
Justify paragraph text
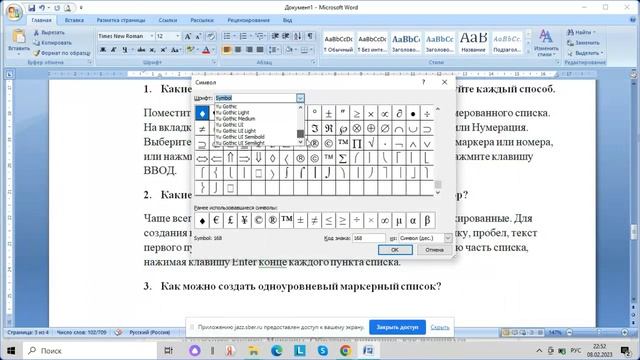pos(260,50)
